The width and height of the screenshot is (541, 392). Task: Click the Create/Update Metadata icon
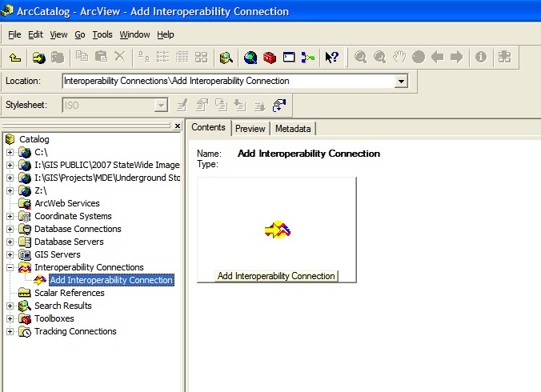pyautogui.click(x=221, y=105)
